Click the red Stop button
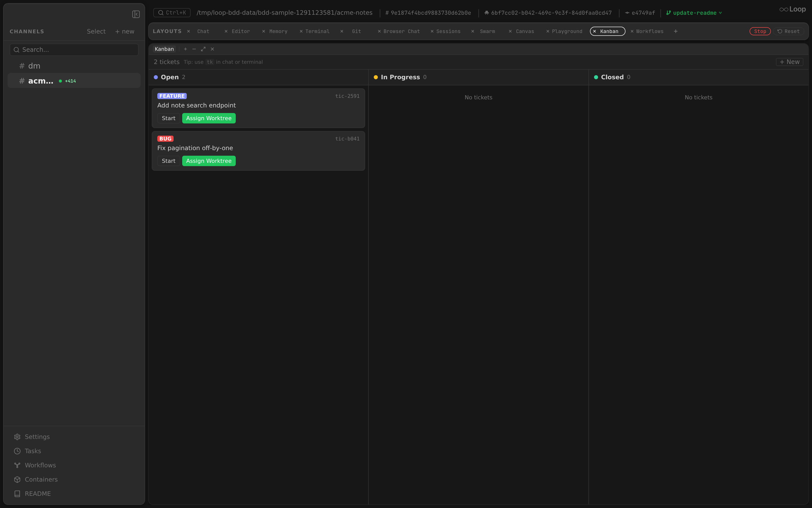Viewport: 812px width, 508px height. (760, 31)
